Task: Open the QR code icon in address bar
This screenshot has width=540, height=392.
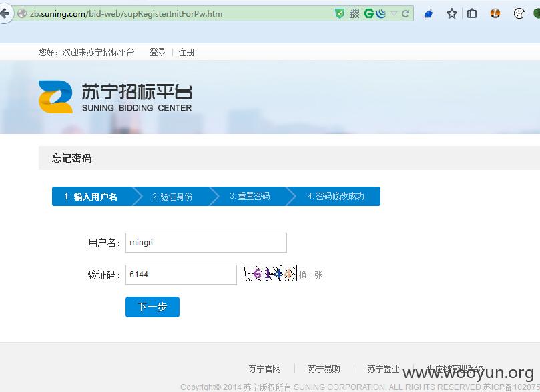Action: coord(354,13)
